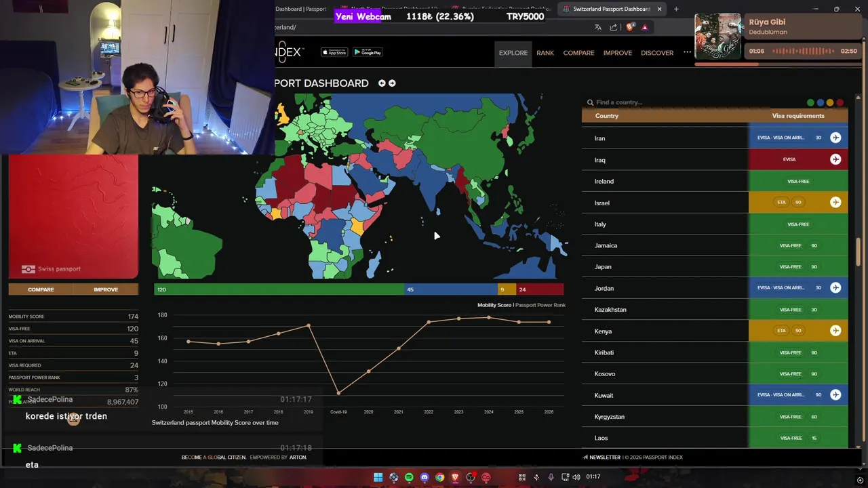Click the volume speaker icon in system tray

(576, 477)
